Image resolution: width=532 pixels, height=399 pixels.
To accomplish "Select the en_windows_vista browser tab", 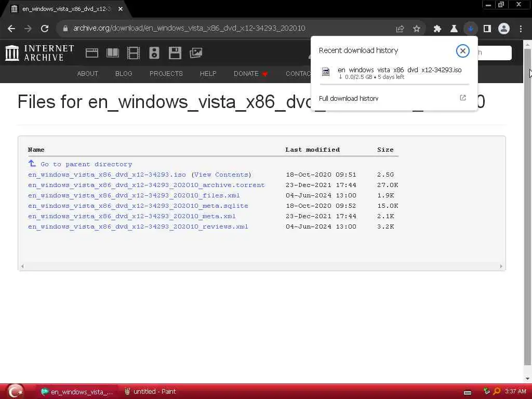I will (64, 9).
